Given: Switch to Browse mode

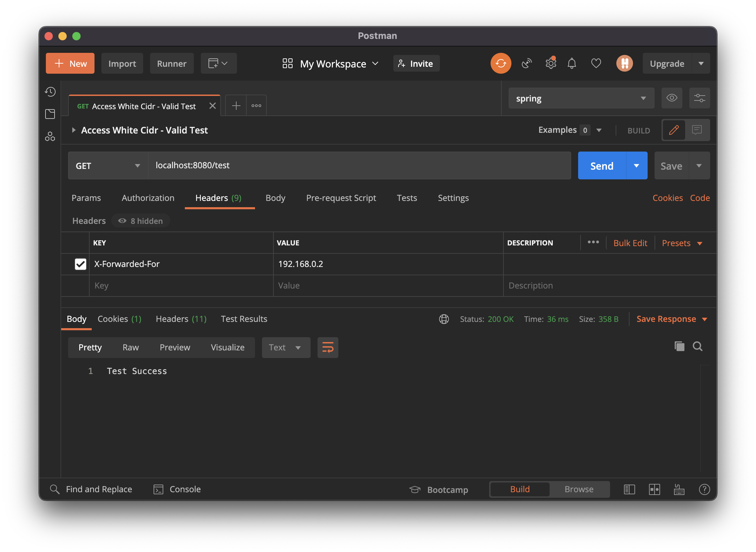Looking at the screenshot, I should 579,489.
